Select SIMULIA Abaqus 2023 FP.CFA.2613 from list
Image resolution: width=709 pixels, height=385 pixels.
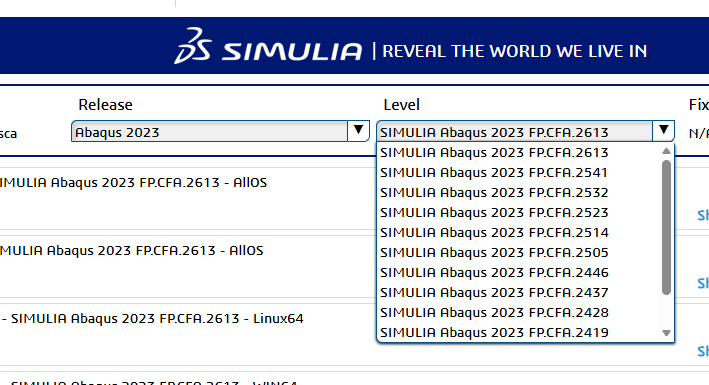coord(494,152)
